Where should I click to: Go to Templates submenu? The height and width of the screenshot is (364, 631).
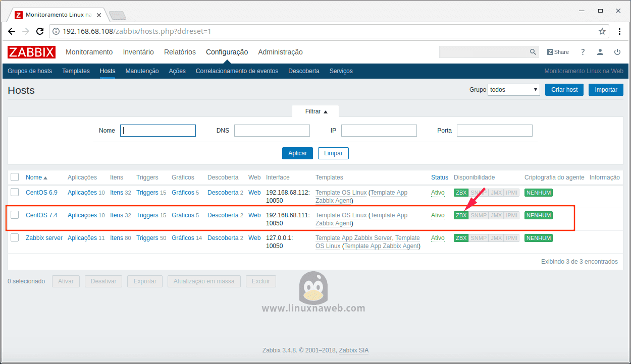(x=76, y=71)
